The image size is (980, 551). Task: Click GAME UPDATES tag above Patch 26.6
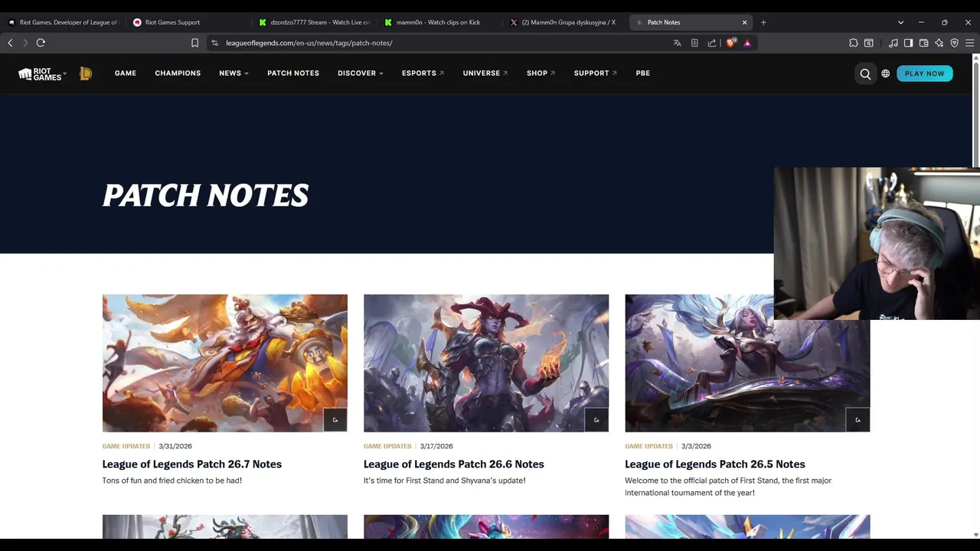coord(387,446)
